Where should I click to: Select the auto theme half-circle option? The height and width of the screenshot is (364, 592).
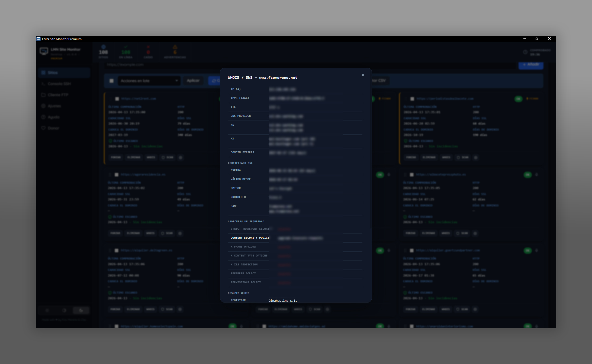click(64, 310)
